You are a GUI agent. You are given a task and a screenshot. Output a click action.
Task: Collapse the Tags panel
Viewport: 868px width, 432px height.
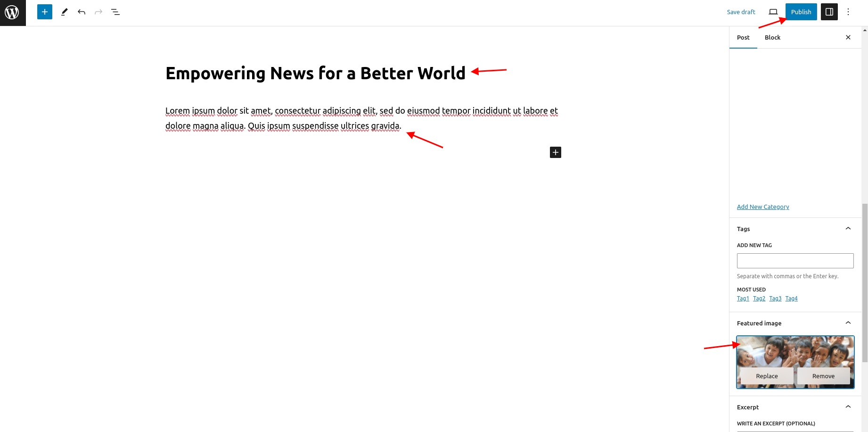[848, 229]
